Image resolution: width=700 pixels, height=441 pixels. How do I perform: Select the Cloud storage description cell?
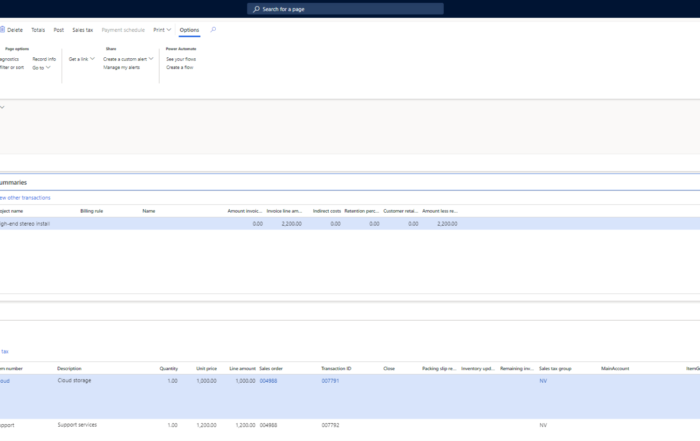74,380
